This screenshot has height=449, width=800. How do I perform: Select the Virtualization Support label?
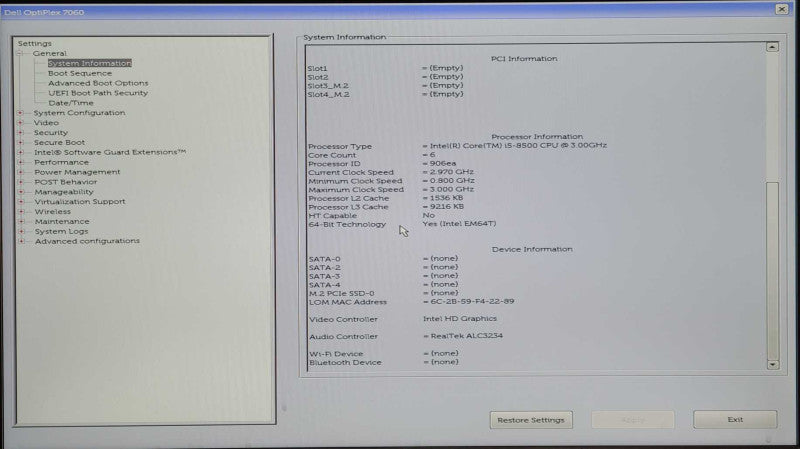80,202
